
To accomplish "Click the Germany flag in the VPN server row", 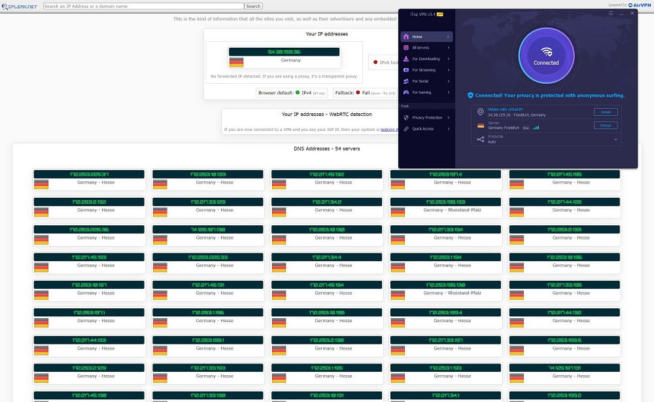I will click(480, 126).
